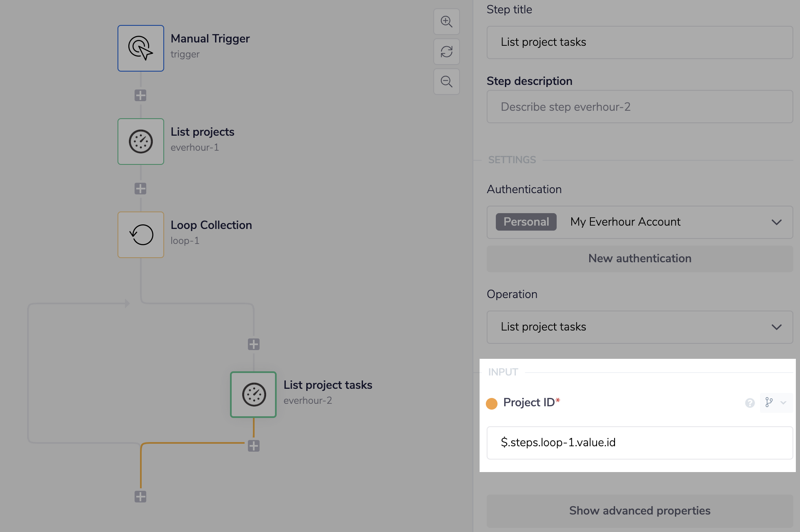Add step below List projects node
This screenshot has width=800, height=532.
(x=140, y=189)
